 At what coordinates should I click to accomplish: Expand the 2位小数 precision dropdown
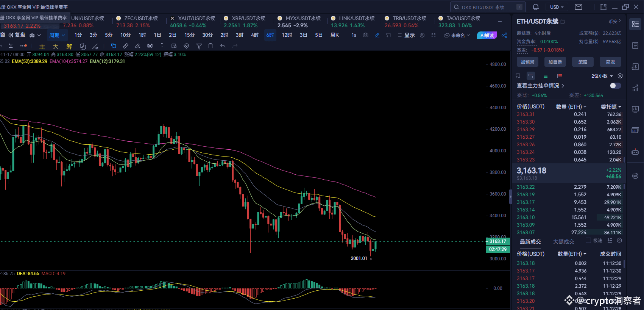pos(602,76)
